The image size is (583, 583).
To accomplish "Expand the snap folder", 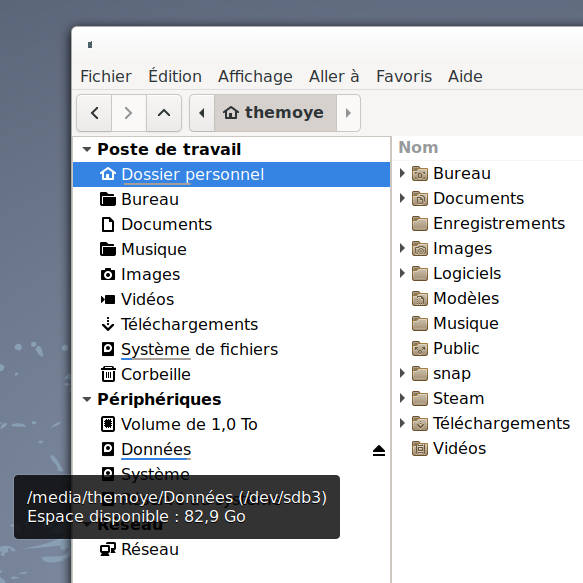I will (x=402, y=373).
